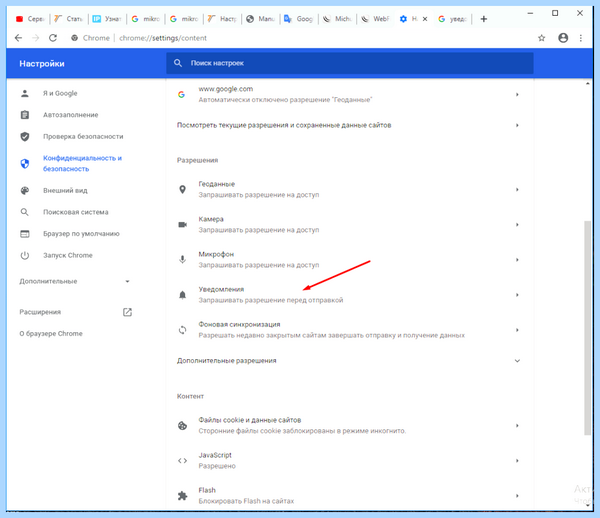This screenshot has height=518, width=600.
Task: Bookmark this page with the star icon
Action: point(541,38)
